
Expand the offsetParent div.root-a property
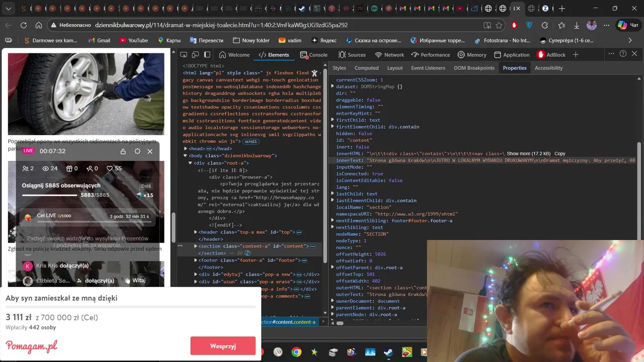click(333, 267)
